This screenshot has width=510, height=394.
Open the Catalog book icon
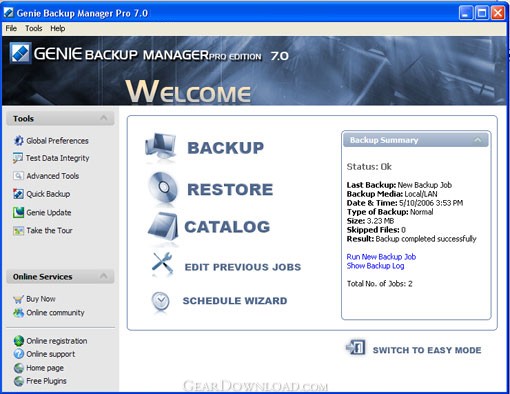[x=163, y=227]
